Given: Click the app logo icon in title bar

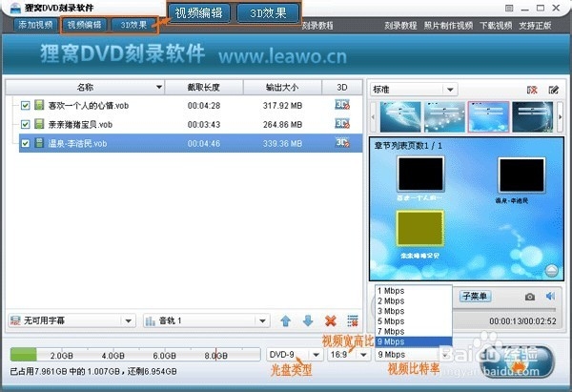Looking at the screenshot, I should [x=15, y=8].
